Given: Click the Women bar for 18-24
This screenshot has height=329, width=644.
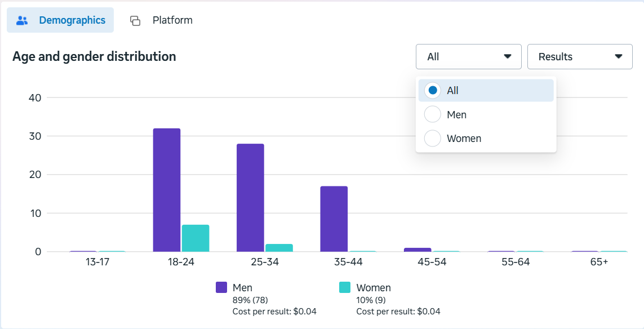Looking at the screenshot, I should pos(196,238).
